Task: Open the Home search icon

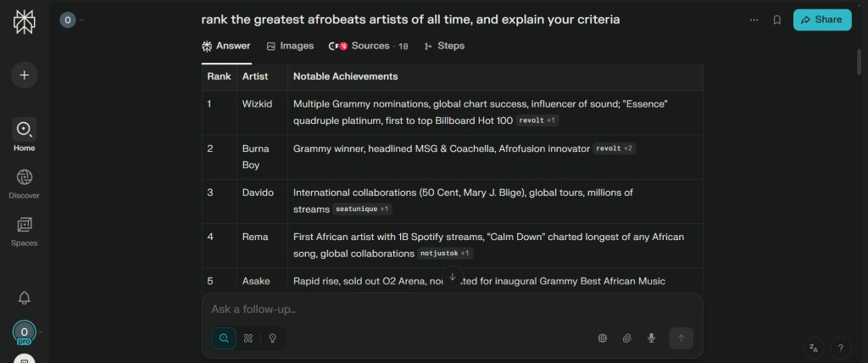Action: coord(25,129)
